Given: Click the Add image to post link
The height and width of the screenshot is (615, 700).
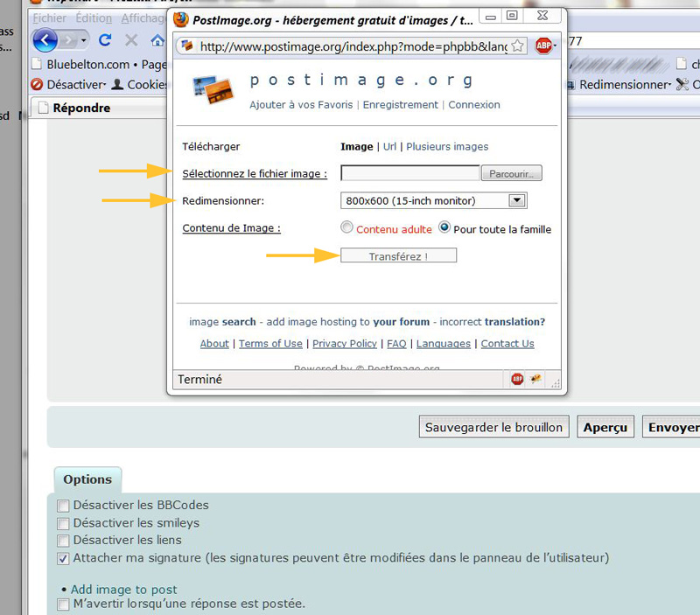Looking at the screenshot, I should coord(123,590).
